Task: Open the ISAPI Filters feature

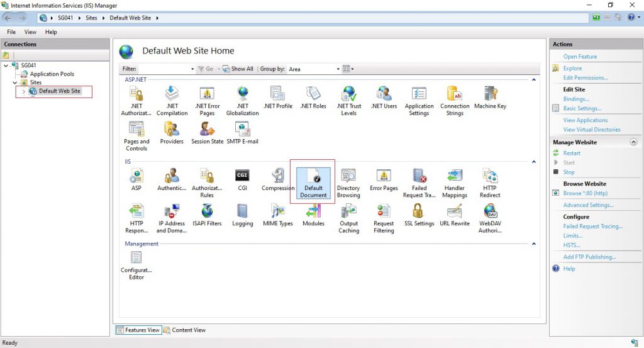Action: pyautogui.click(x=207, y=215)
